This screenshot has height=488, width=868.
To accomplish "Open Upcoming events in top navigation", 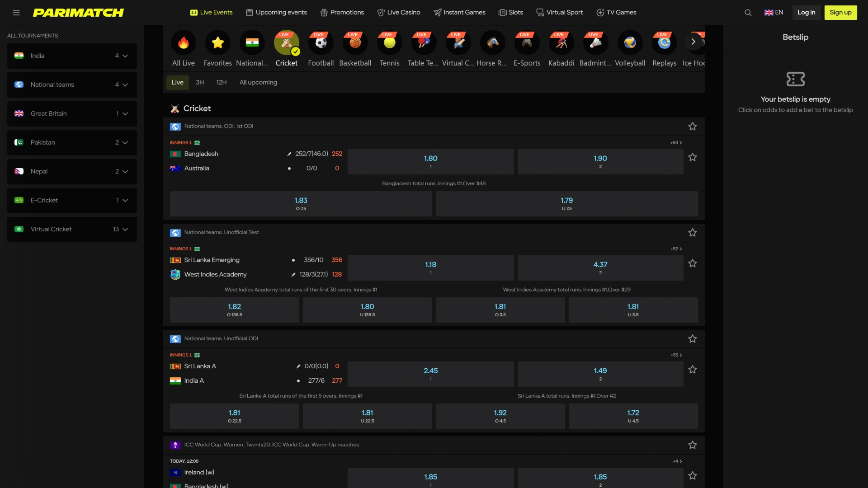I will (276, 13).
